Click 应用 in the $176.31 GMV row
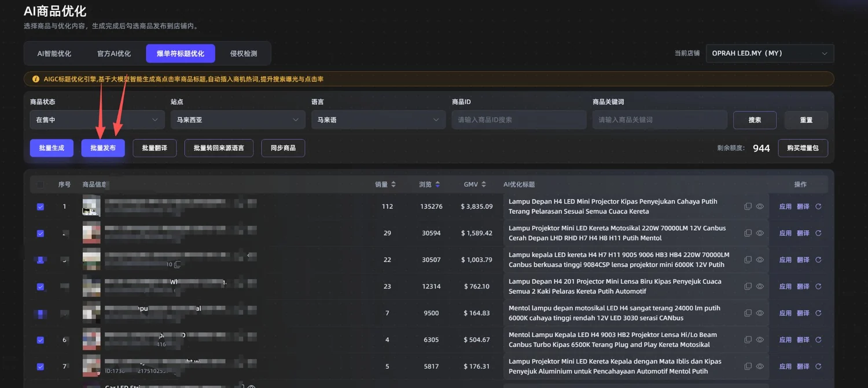 click(x=785, y=366)
